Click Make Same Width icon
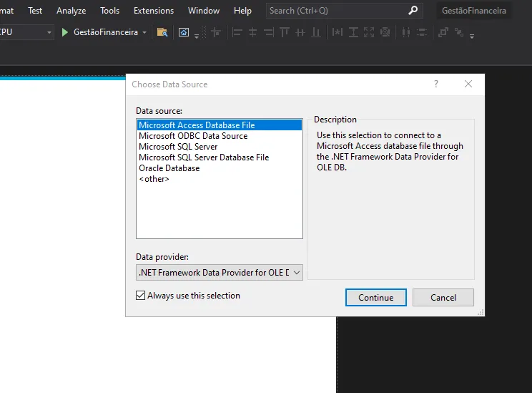 [x=338, y=32]
